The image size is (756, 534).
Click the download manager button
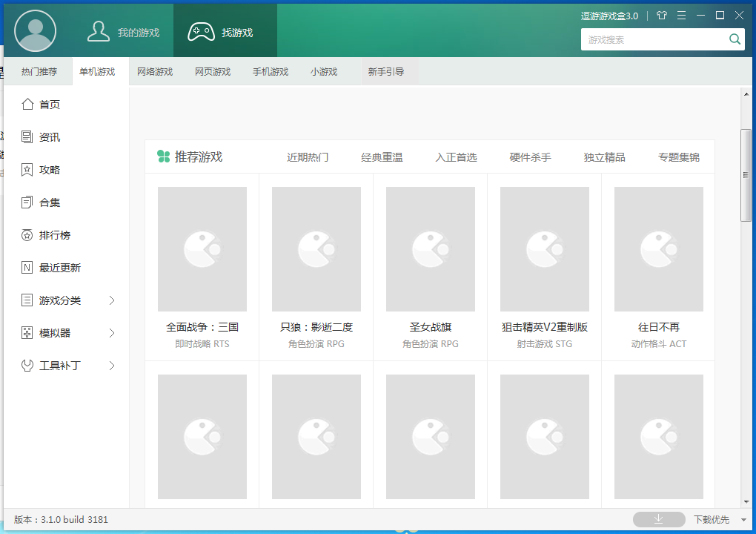tap(659, 519)
